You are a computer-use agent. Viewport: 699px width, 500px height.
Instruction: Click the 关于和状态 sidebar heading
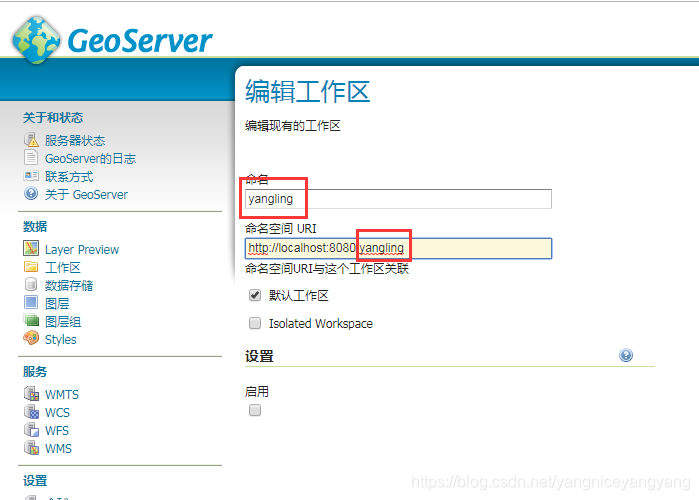tap(53, 118)
